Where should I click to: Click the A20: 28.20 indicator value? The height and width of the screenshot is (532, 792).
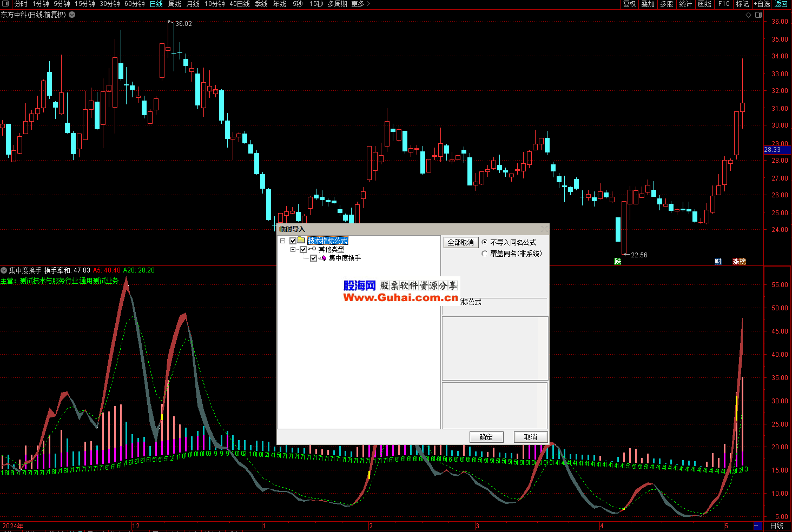point(139,270)
